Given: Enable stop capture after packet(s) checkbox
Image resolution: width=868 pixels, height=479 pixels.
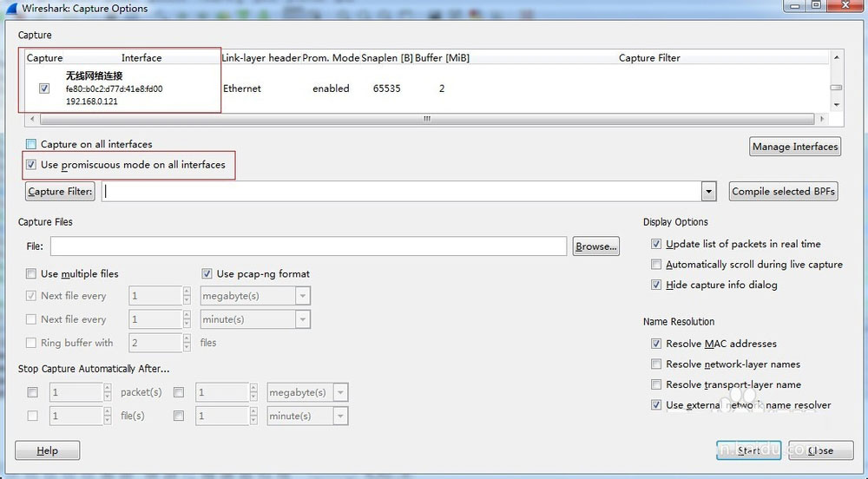Looking at the screenshot, I should tap(33, 392).
